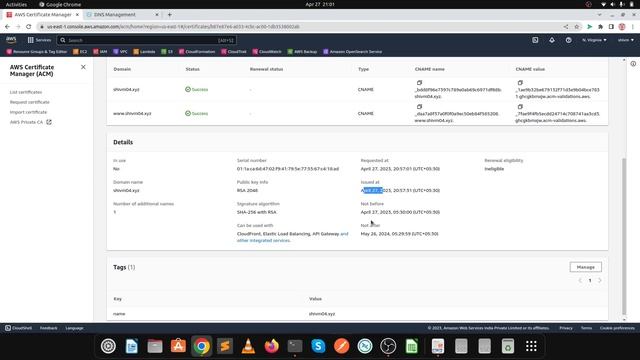The width and height of the screenshot is (640, 360).
Task: Launch Firefox from the dock
Action: [271, 346]
